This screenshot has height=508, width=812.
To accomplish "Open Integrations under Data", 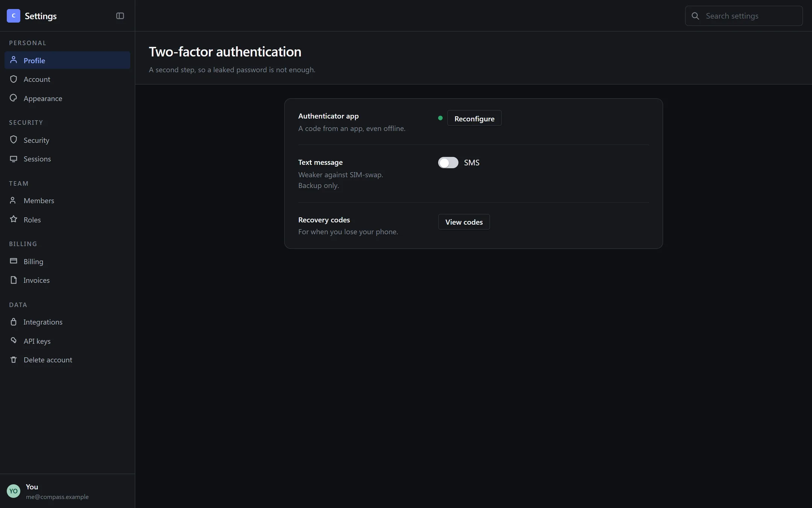I will [x=67, y=322].
